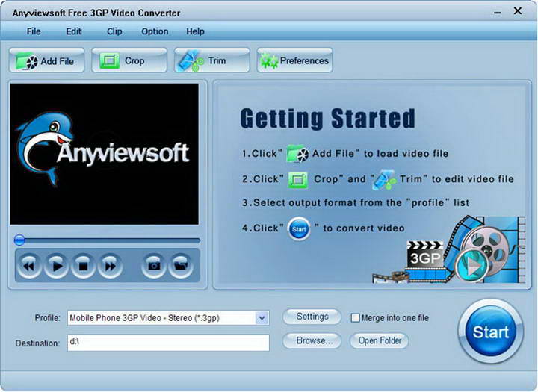538x392 pixels.
Task: Click the fast-forward playback button
Action: [110, 266]
